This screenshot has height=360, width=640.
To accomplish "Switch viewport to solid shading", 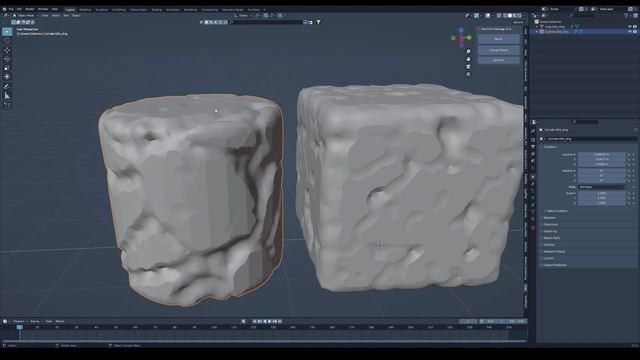I will tap(510, 16).
